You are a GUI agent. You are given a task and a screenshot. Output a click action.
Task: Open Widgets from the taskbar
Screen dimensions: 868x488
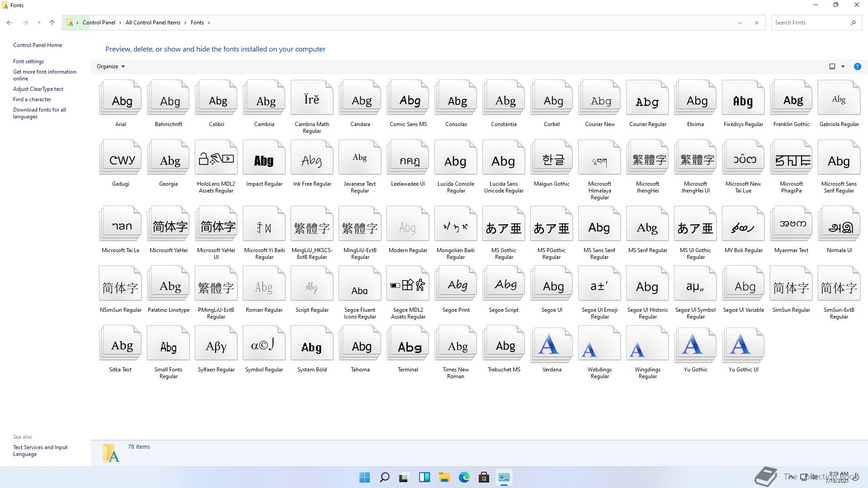pyautogui.click(x=424, y=477)
